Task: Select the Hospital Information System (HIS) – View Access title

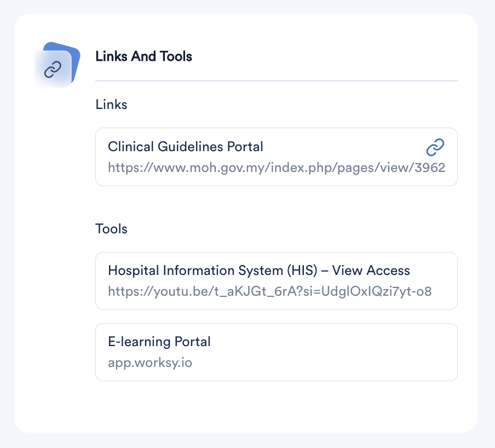Action: [x=259, y=271]
